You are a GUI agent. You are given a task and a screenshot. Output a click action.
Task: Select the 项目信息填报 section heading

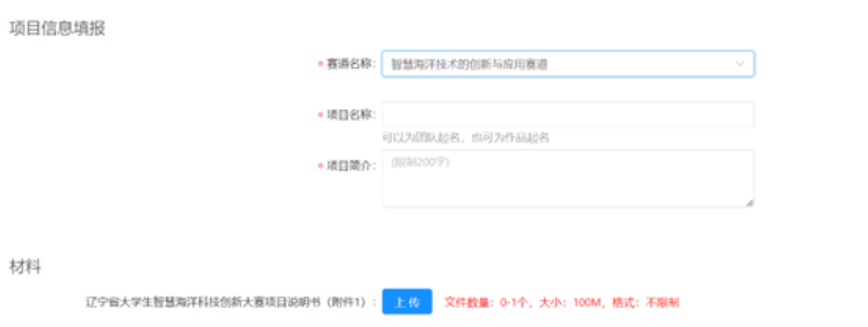57,28
